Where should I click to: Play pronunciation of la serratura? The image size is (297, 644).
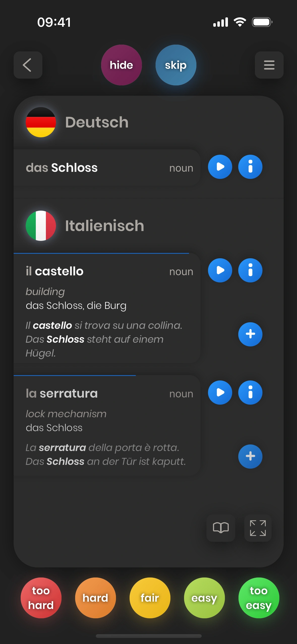(220, 393)
